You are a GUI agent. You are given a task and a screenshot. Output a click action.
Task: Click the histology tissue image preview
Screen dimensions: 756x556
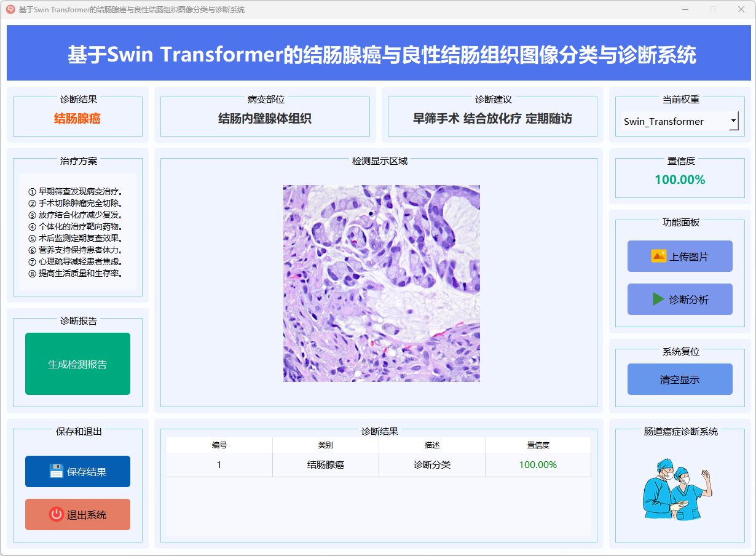[381, 284]
